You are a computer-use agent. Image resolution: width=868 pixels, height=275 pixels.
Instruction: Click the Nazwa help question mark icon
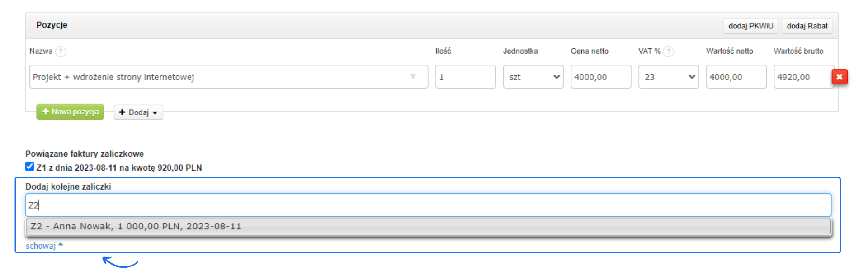[61, 51]
